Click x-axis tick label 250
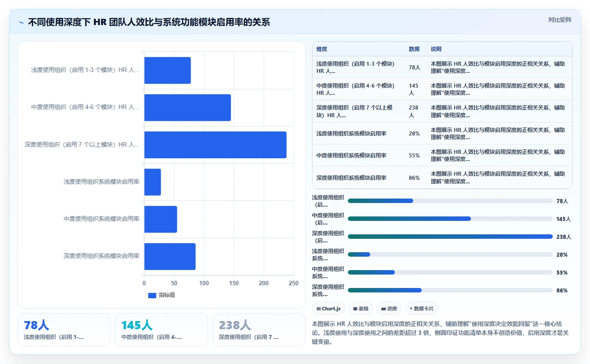This screenshot has width=590, height=364. [x=294, y=283]
